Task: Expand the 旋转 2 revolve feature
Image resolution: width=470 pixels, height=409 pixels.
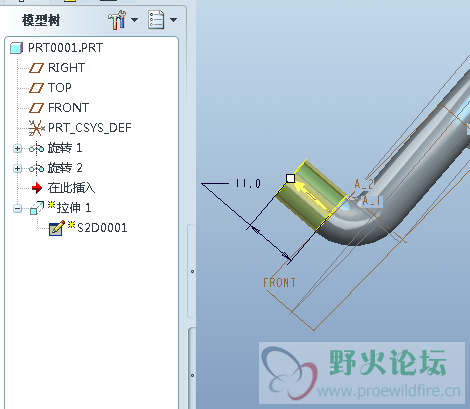Action: (x=18, y=168)
